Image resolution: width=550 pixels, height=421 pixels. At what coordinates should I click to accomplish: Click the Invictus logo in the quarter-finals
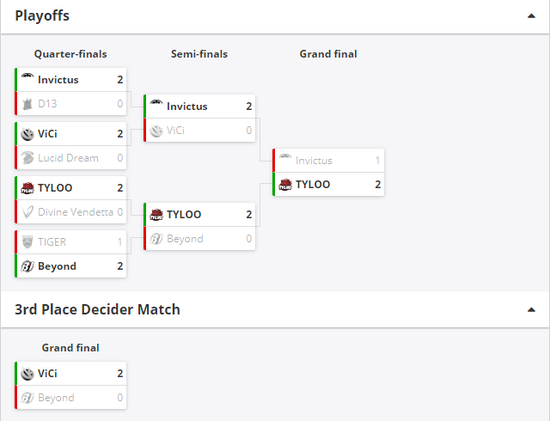(27, 77)
